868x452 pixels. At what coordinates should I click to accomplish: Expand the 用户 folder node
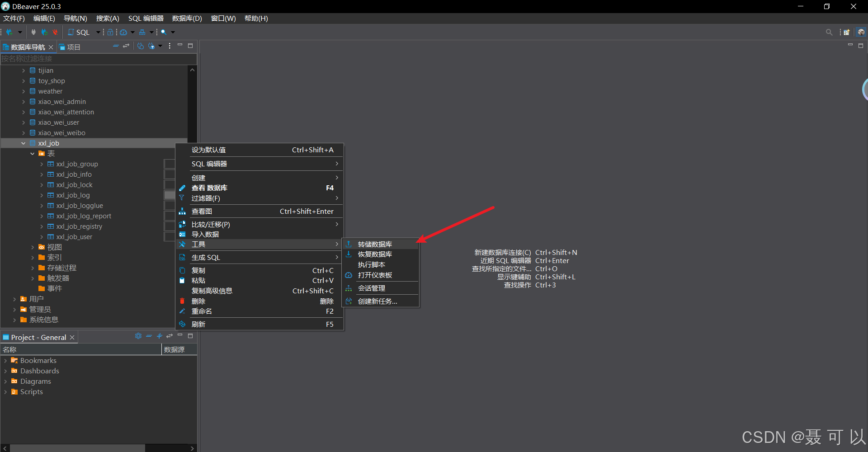click(14, 299)
